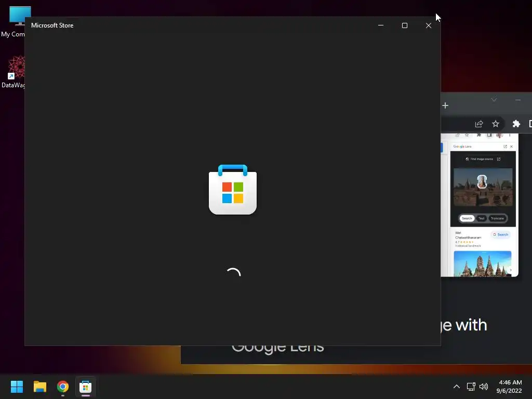Open the Windows Start menu
This screenshot has height=399, width=532.
[x=17, y=387]
